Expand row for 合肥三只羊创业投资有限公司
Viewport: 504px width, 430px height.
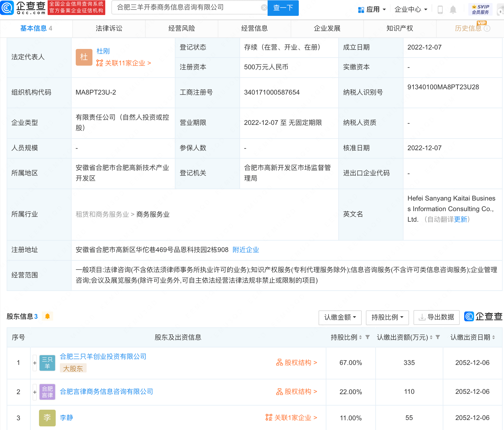(x=35, y=363)
